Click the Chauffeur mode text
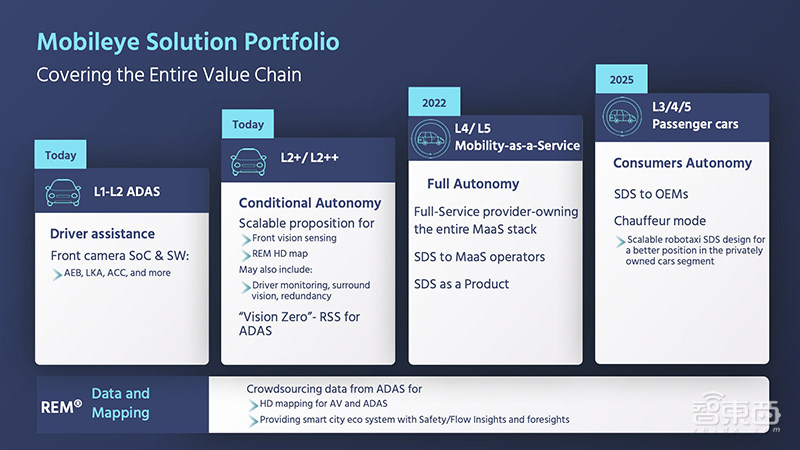 659,221
